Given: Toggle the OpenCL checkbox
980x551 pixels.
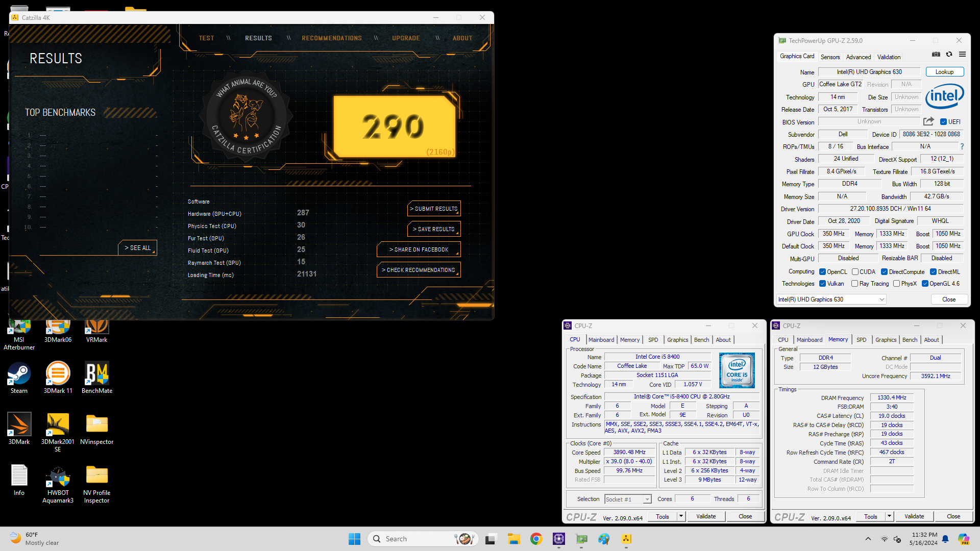Looking at the screenshot, I should (x=822, y=271).
